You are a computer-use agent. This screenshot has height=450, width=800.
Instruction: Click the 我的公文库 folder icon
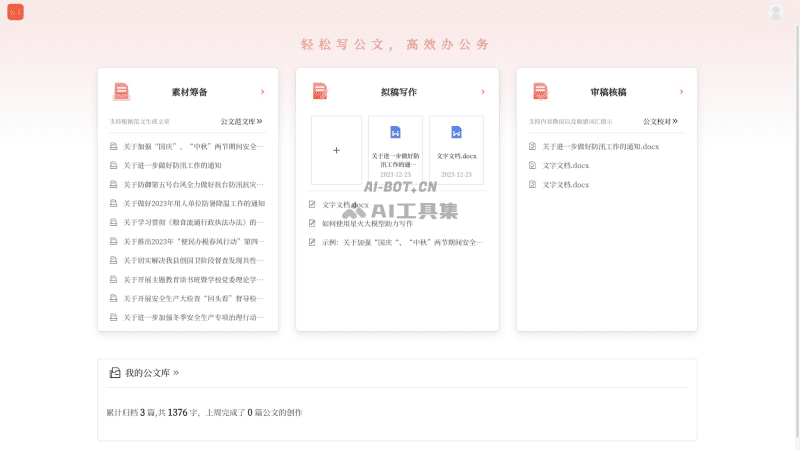[115, 373]
